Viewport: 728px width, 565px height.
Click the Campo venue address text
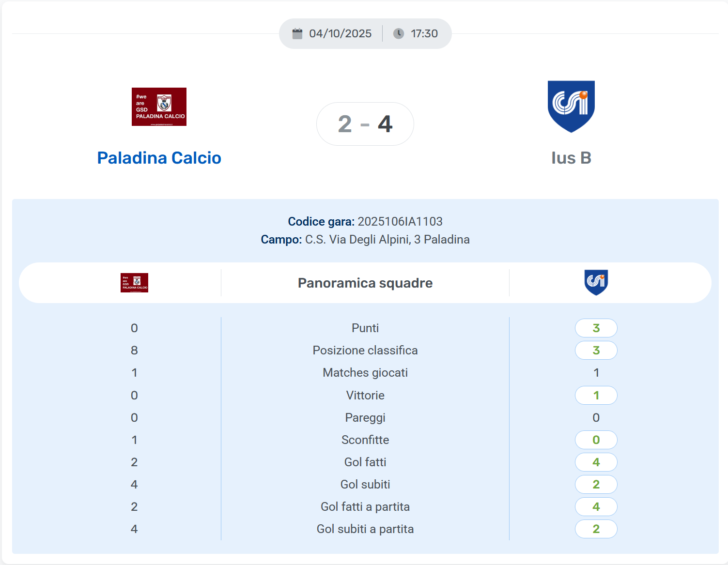pos(387,239)
